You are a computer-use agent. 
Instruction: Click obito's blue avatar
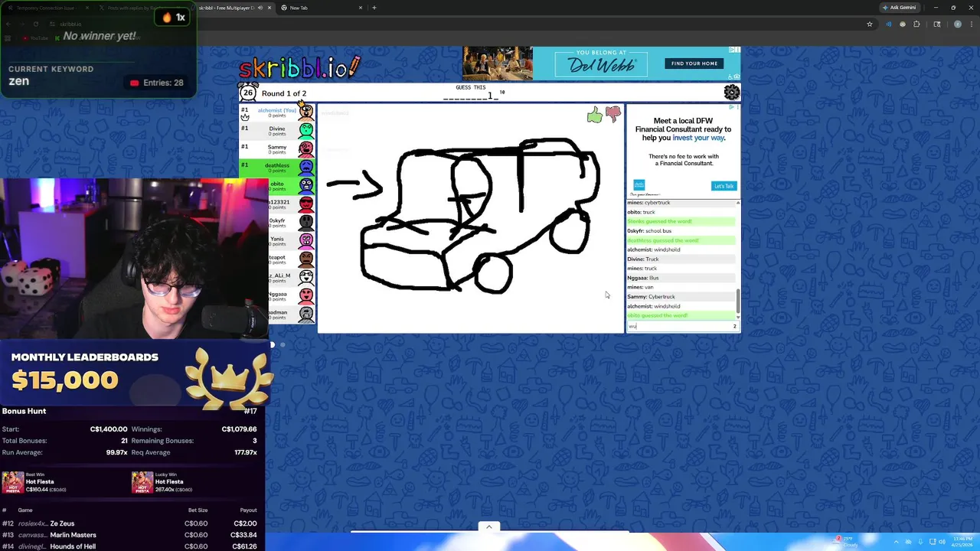306,185
